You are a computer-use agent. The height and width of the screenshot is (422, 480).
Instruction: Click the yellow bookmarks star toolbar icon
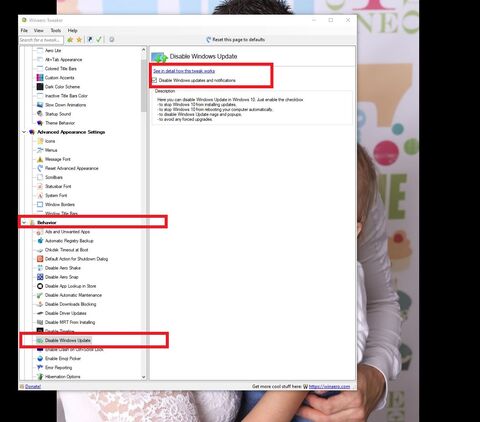(79, 40)
